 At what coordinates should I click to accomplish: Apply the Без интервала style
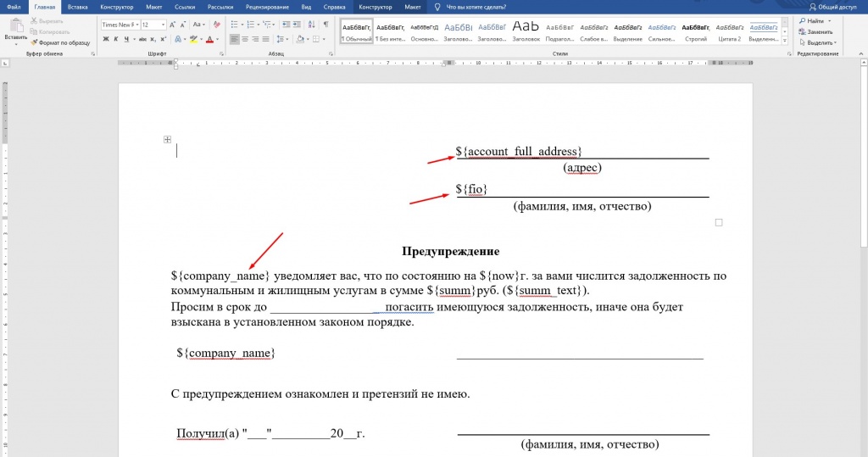pos(390,31)
